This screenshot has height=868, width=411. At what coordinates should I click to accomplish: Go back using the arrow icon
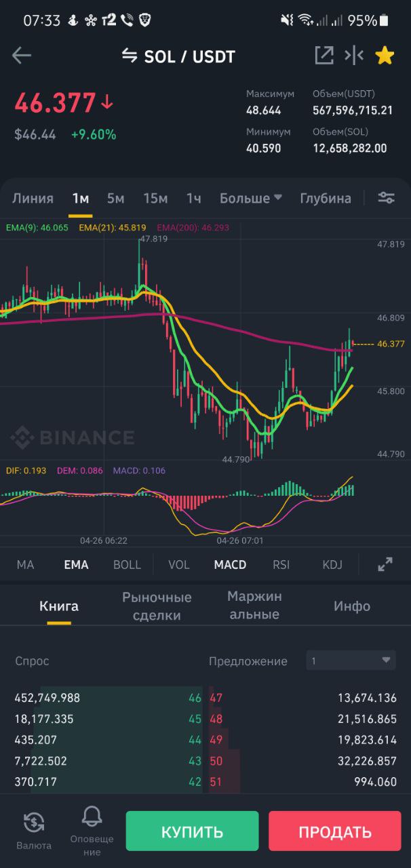pyautogui.click(x=22, y=56)
